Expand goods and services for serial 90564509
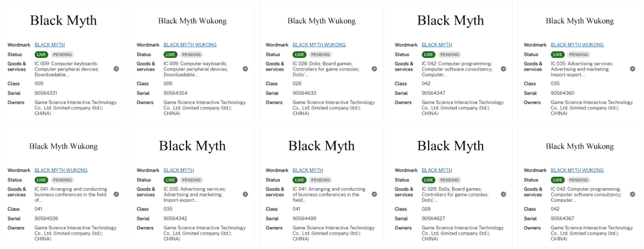Screen dimensions: 644x249 tap(116, 194)
